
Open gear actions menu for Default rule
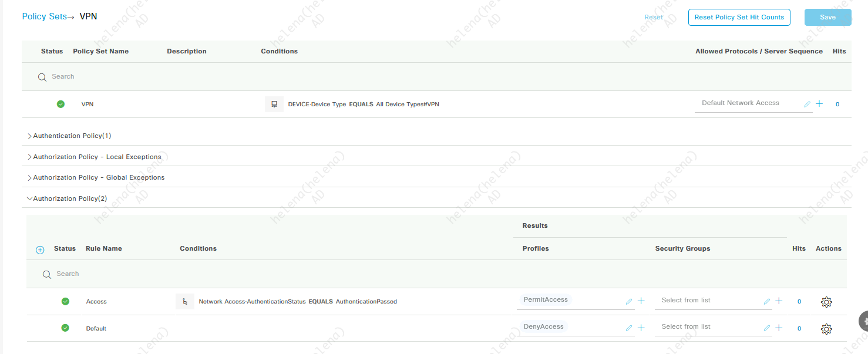(x=826, y=329)
